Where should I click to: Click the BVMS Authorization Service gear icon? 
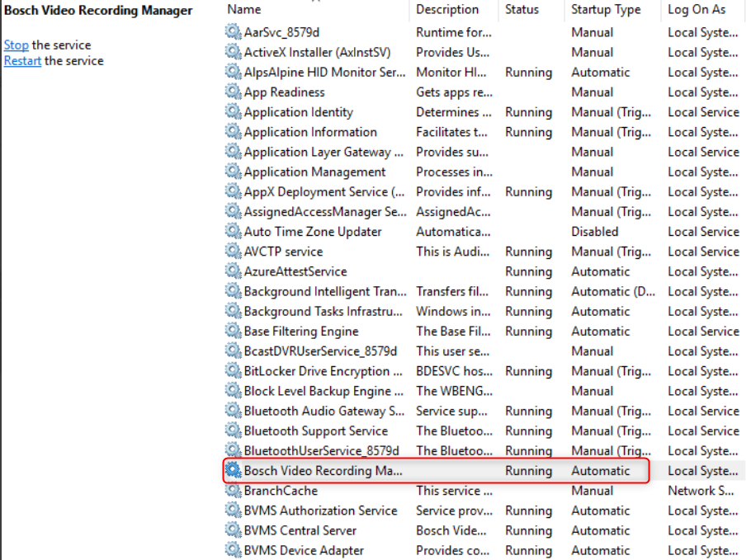coord(234,510)
